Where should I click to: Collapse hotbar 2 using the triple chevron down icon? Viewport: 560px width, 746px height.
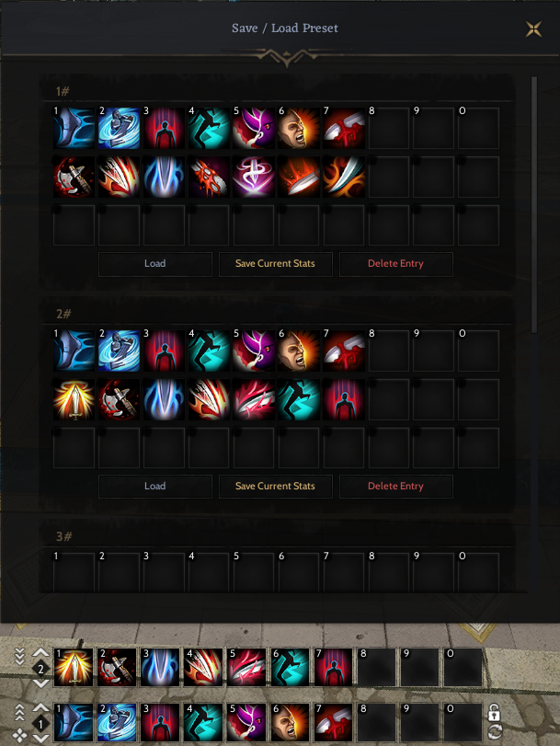click(x=19, y=656)
